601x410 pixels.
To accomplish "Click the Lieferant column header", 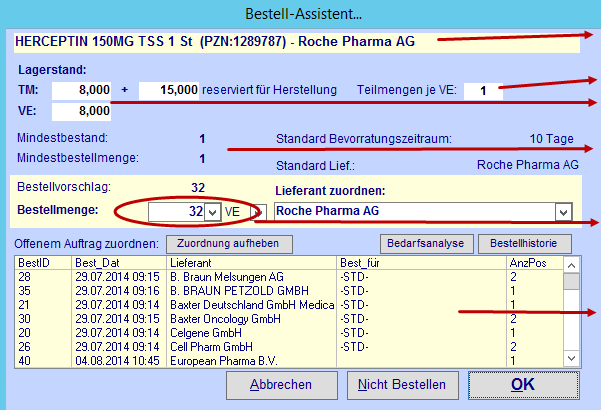I will pos(251,263).
